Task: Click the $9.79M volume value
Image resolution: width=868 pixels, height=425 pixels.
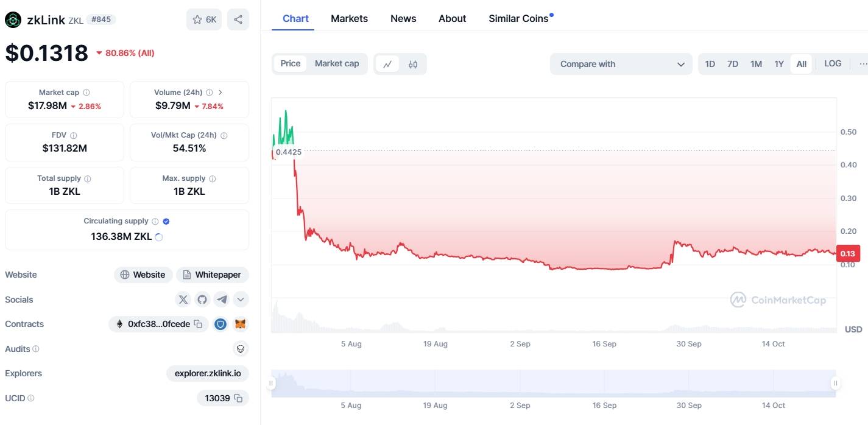Action: point(172,106)
